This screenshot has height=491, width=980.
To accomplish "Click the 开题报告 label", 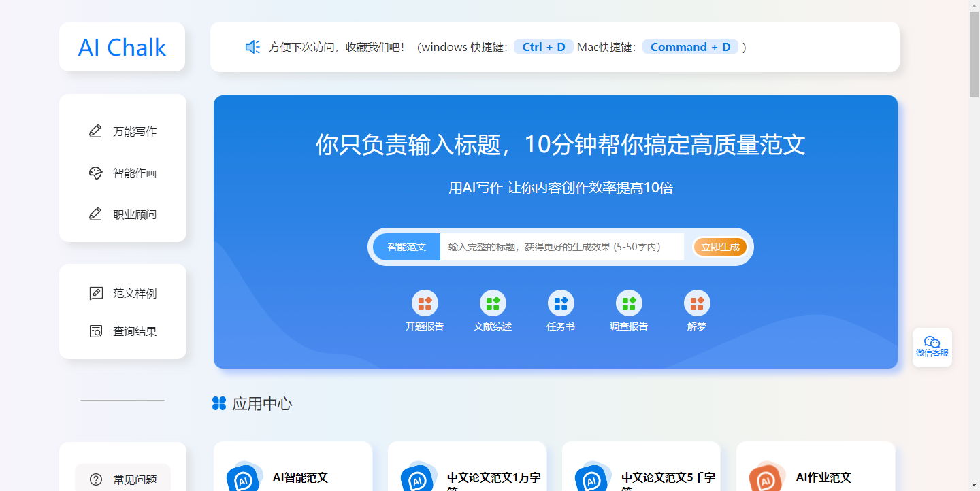I will coord(425,326).
